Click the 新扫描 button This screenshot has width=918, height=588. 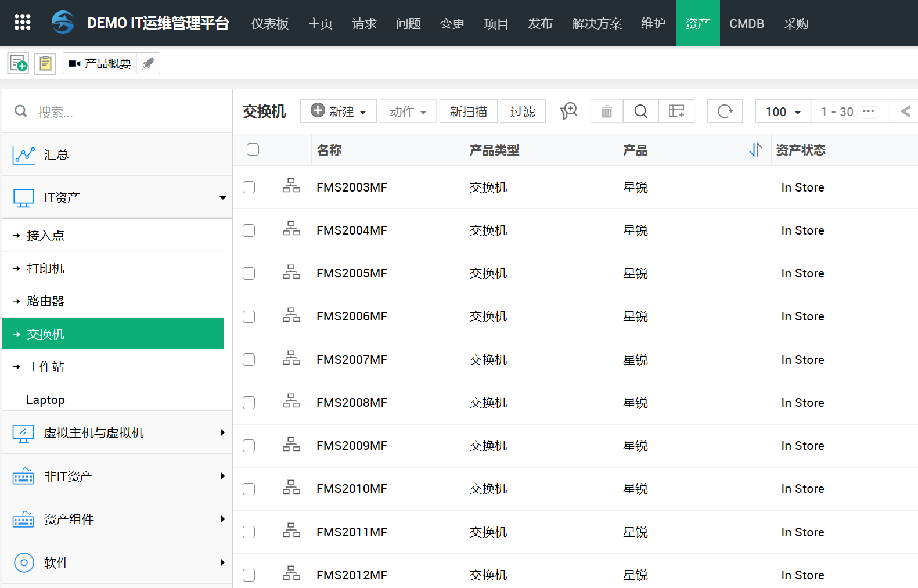tap(468, 111)
